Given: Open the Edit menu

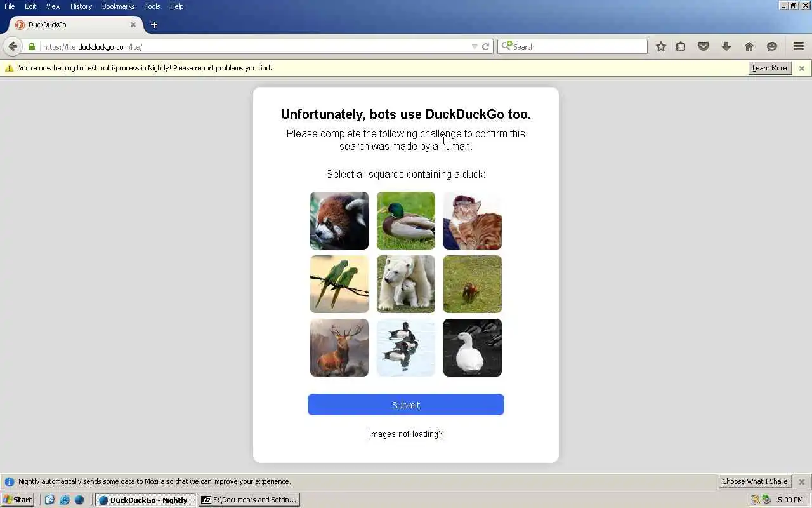Looking at the screenshot, I should (30, 6).
